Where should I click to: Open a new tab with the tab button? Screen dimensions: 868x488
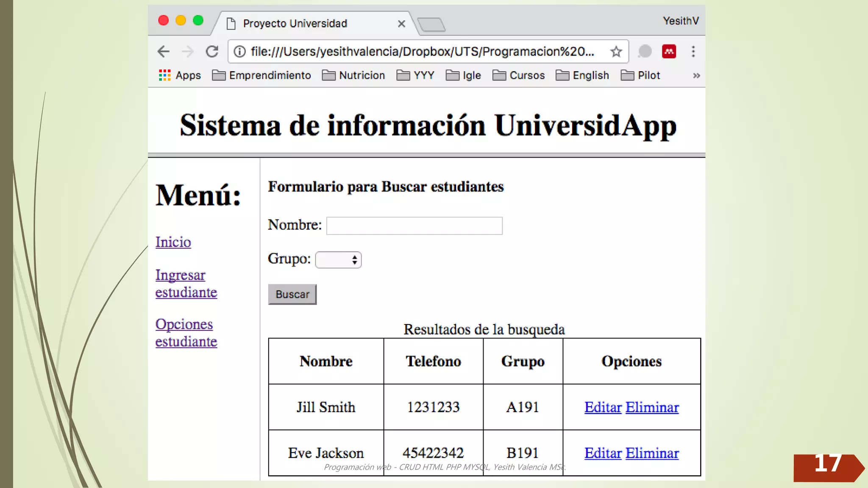431,25
